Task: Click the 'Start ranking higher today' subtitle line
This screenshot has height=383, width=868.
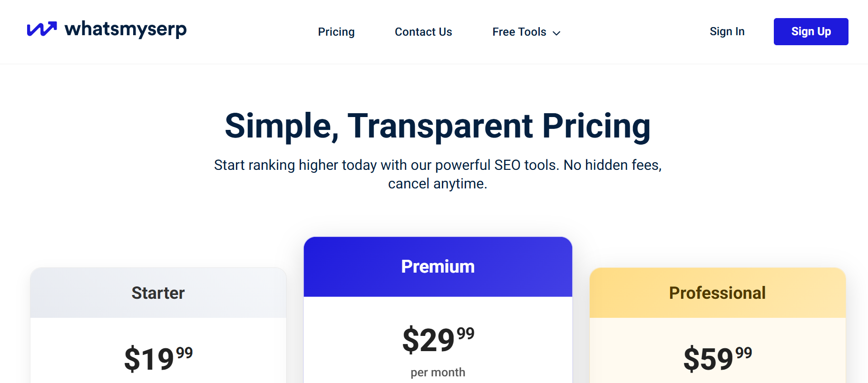Action: pyautogui.click(x=438, y=165)
